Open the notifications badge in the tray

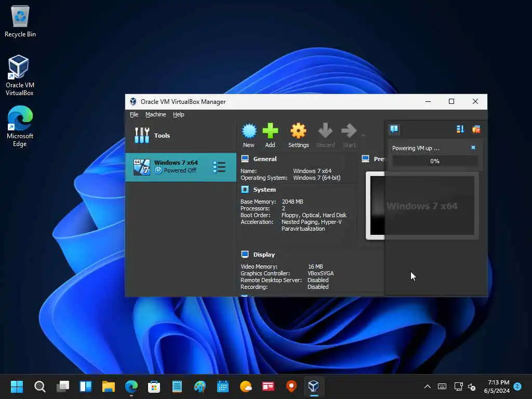(517, 387)
